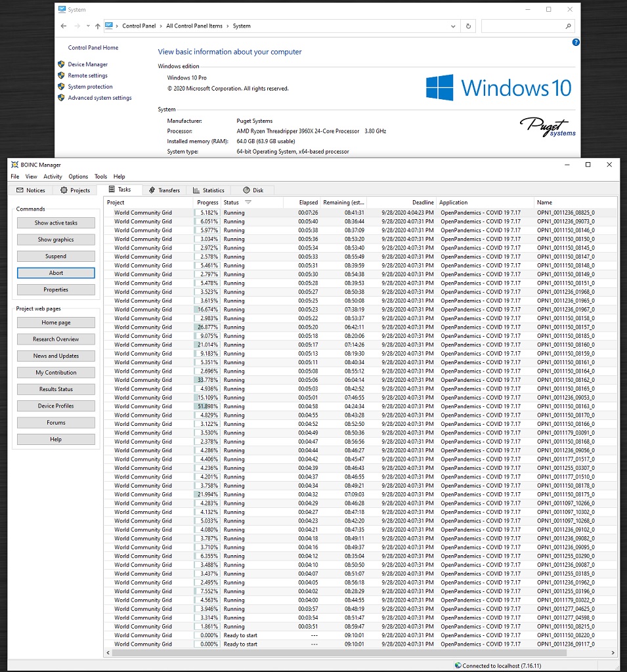
Task: Click the Help button in Project web pages
Action: (56, 439)
